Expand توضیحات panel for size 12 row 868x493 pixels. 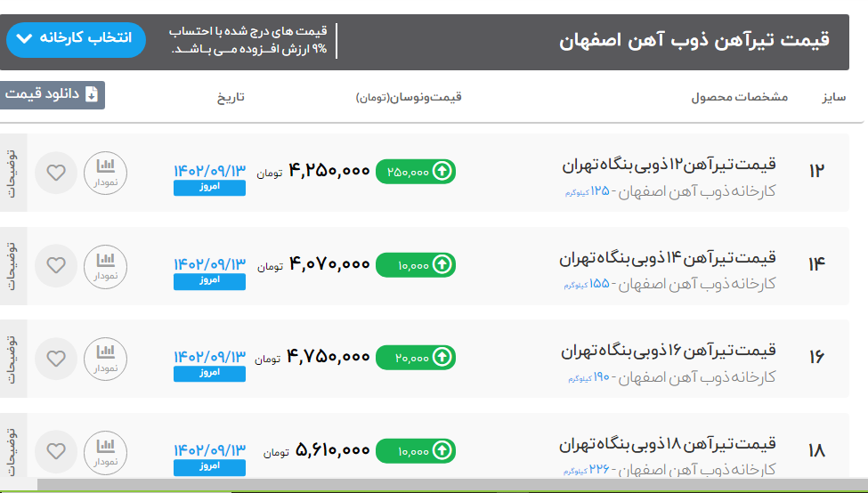pyautogui.click(x=12, y=172)
